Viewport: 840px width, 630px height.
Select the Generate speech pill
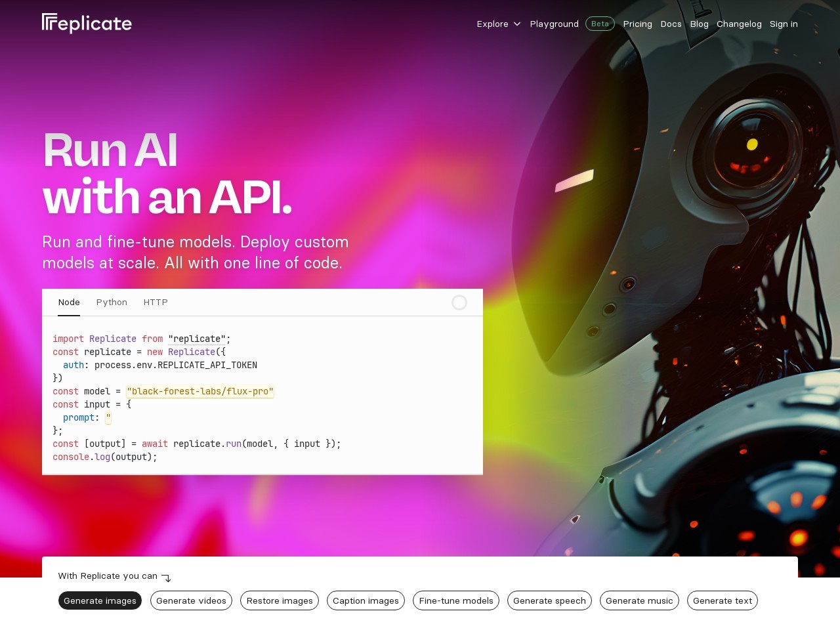tap(549, 601)
